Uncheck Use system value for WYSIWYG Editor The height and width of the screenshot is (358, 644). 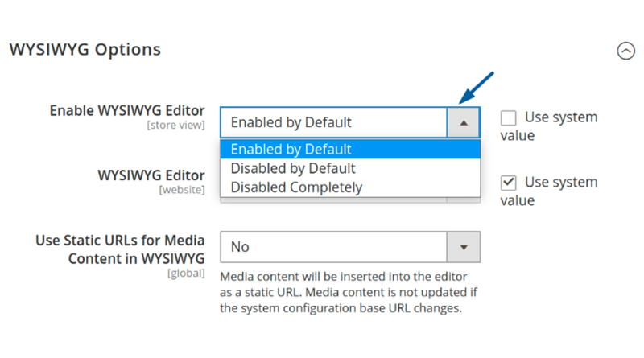pyautogui.click(x=508, y=183)
